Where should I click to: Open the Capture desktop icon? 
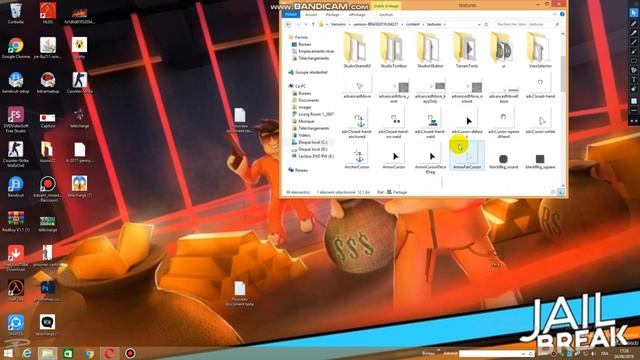[48, 119]
